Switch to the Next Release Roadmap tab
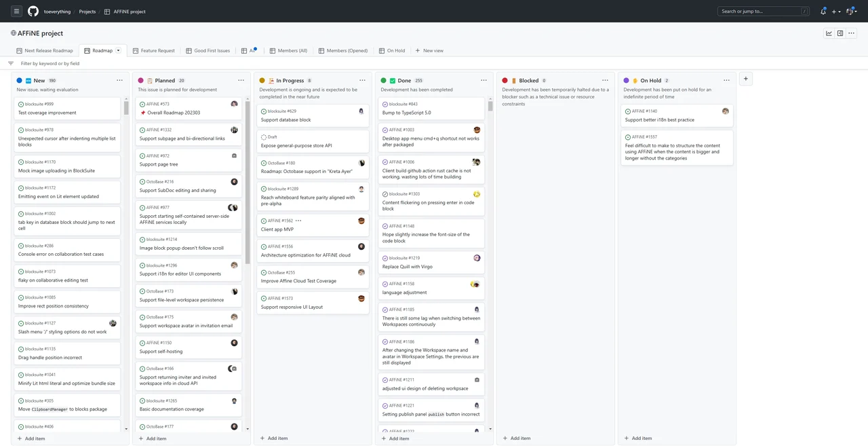The height and width of the screenshot is (448, 868). pos(45,50)
